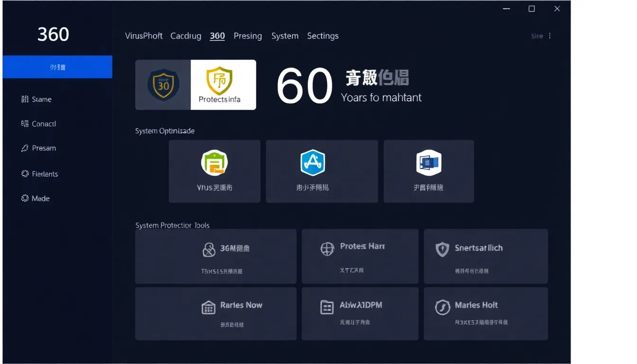Open the Snertsatllich tool card
637x364 pixels.
tap(486, 256)
